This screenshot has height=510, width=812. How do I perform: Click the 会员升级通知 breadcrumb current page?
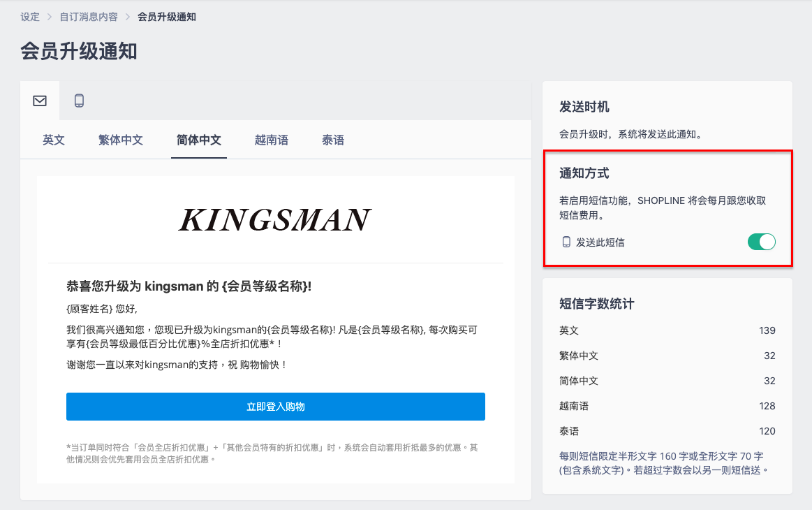click(167, 17)
